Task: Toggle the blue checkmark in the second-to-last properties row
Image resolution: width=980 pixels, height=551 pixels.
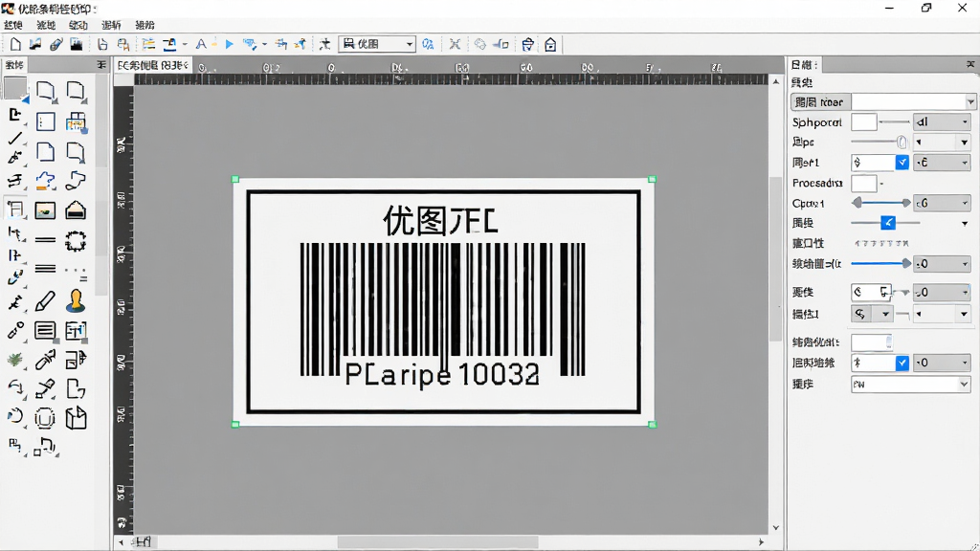Action: [902, 363]
